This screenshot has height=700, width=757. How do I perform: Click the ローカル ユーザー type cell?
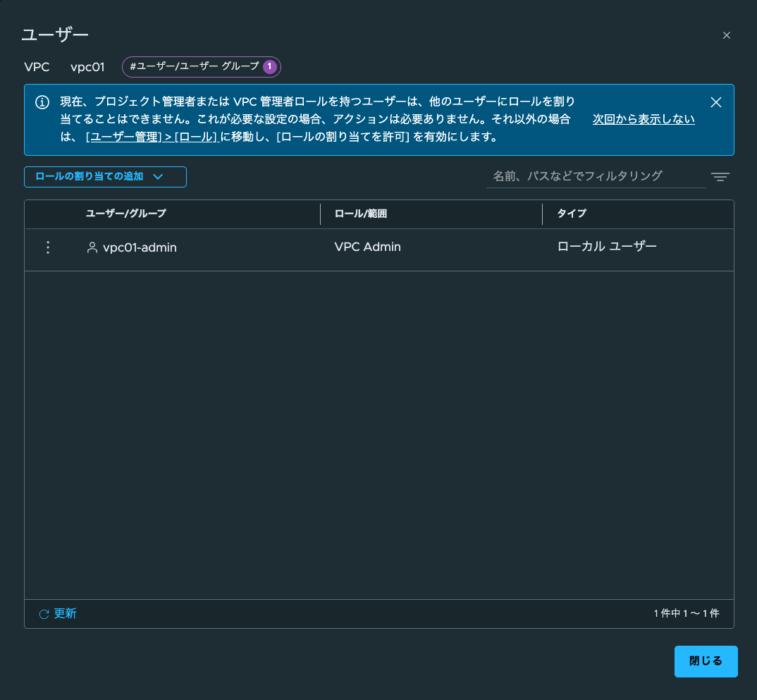[x=607, y=246]
